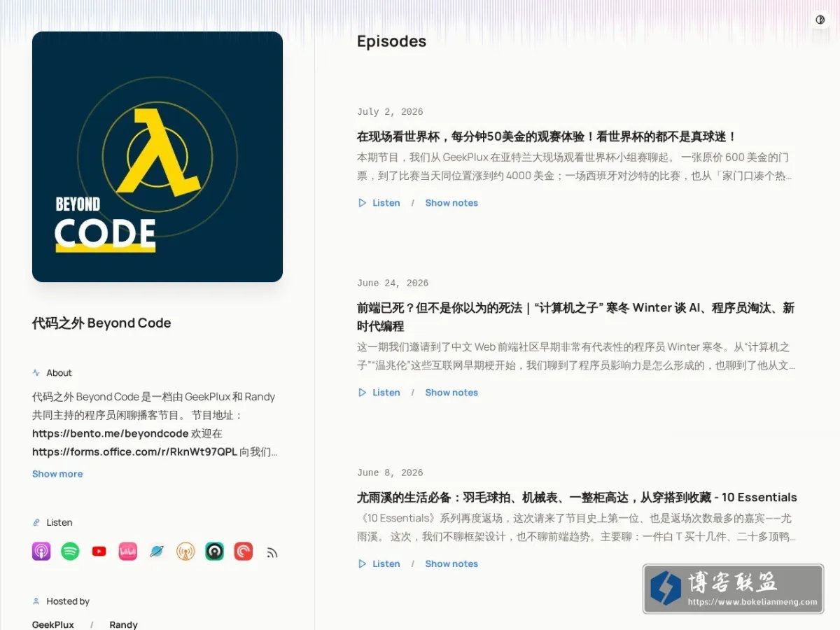Click the Hosted by label
Viewport: 840px width, 630px height.
pos(68,601)
